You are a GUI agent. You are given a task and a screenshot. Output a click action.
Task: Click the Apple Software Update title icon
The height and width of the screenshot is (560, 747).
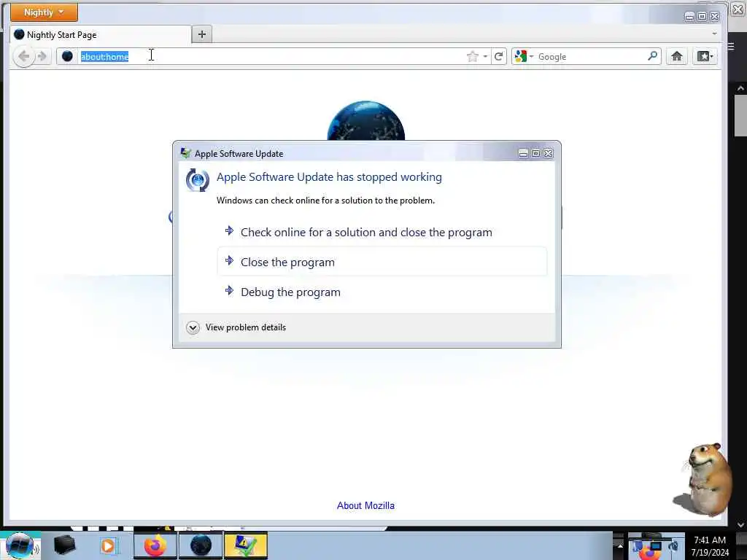(x=186, y=153)
